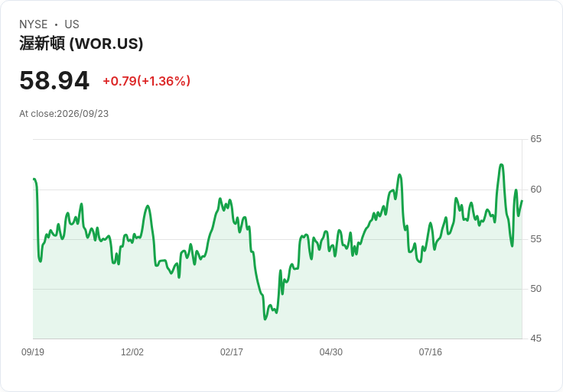Click the chart's highest peak near the right
The image size is (563, 392).
pos(501,164)
